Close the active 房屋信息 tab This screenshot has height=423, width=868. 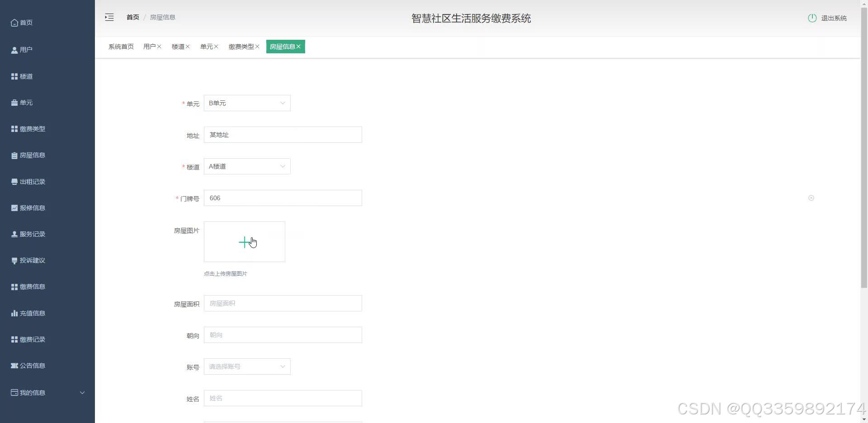tap(298, 47)
